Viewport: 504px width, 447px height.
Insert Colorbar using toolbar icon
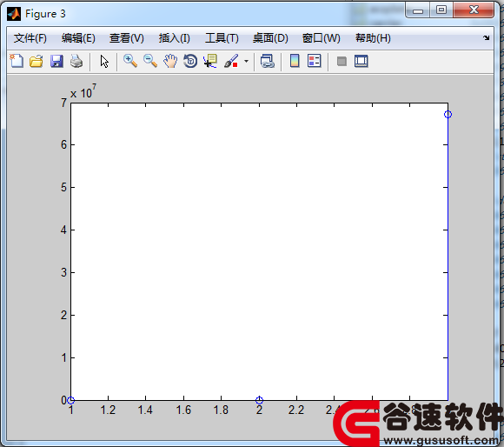(295, 61)
